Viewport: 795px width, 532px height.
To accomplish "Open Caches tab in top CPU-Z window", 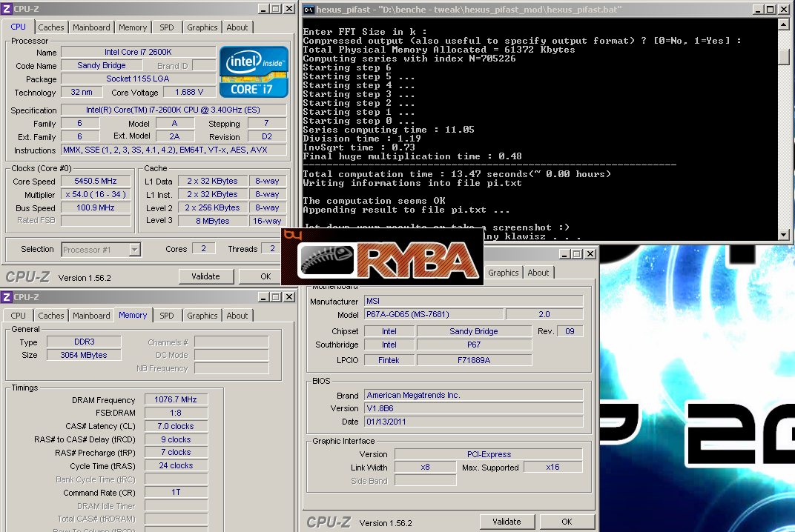I will (50, 27).
